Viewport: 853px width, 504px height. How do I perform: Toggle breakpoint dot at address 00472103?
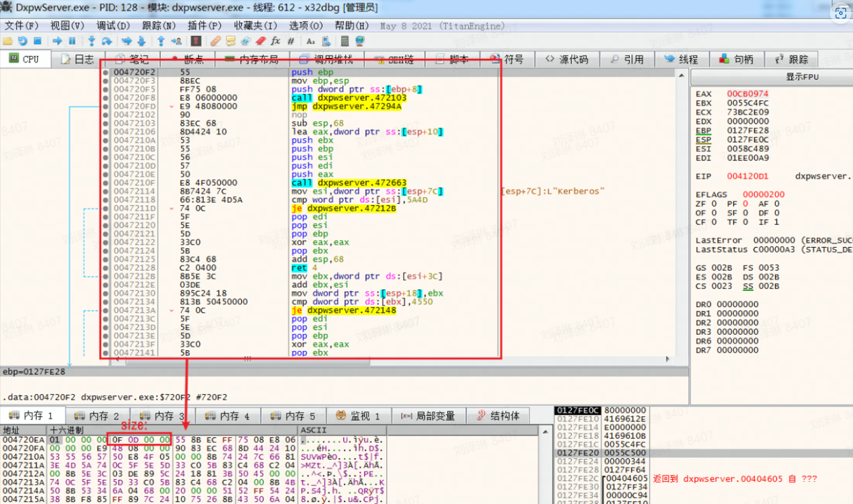pyautogui.click(x=106, y=123)
